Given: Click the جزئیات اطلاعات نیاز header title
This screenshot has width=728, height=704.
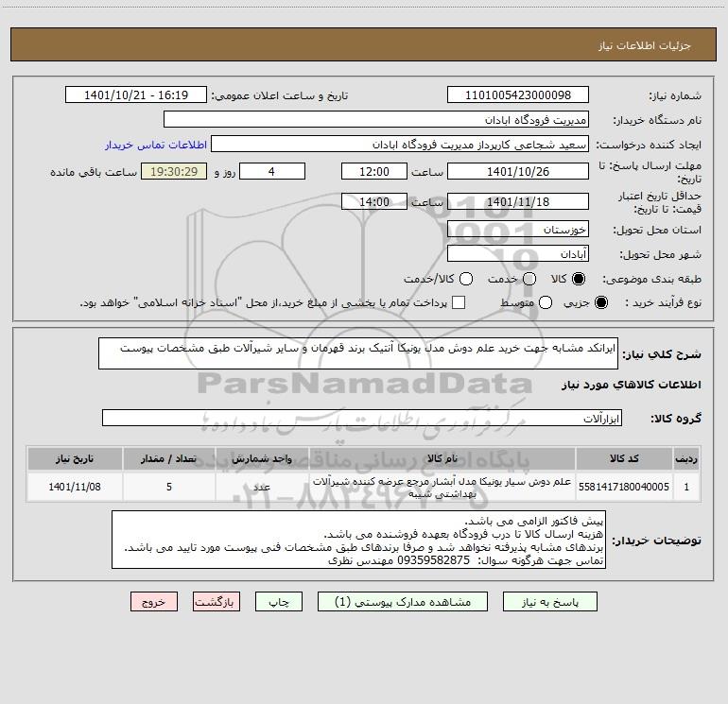Looking at the screenshot, I should tap(645, 45).
